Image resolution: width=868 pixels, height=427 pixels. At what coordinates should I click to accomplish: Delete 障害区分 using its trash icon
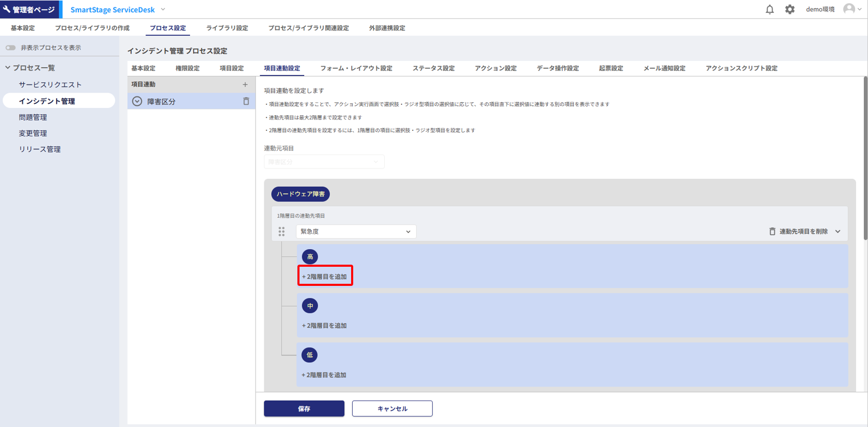click(x=246, y=101)
